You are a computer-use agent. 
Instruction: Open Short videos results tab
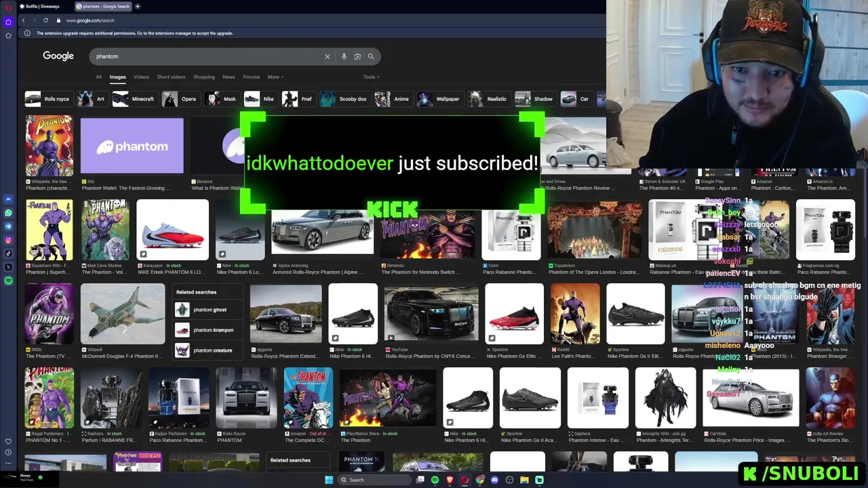(171, 77)
